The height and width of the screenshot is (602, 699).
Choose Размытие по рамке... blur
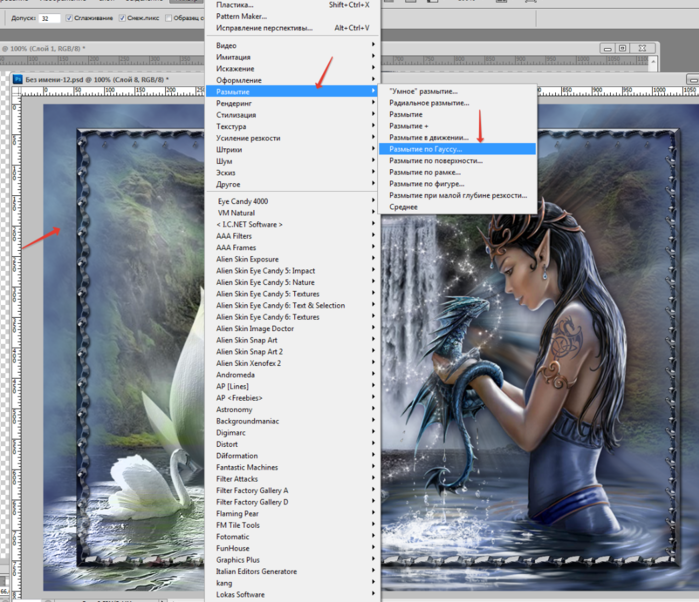pyautogui.click(x=457, y=173)
